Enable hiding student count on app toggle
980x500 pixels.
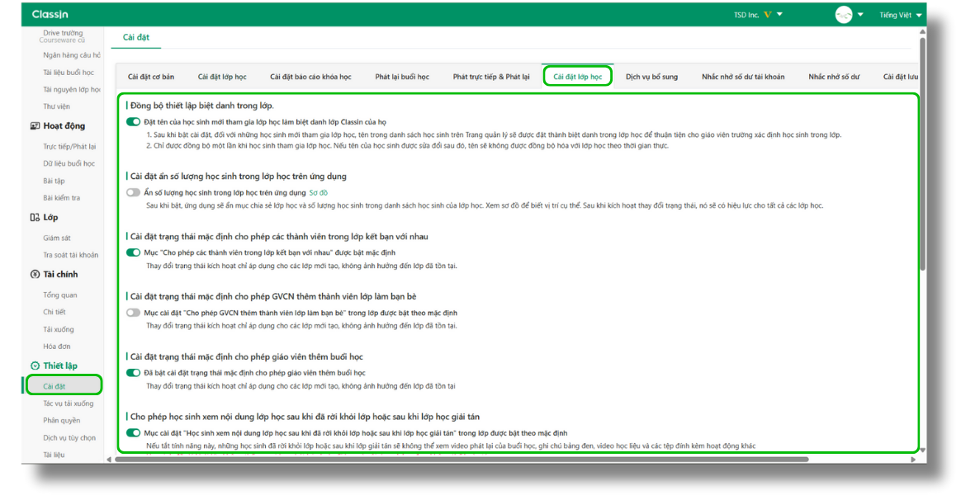click(133, 192)
